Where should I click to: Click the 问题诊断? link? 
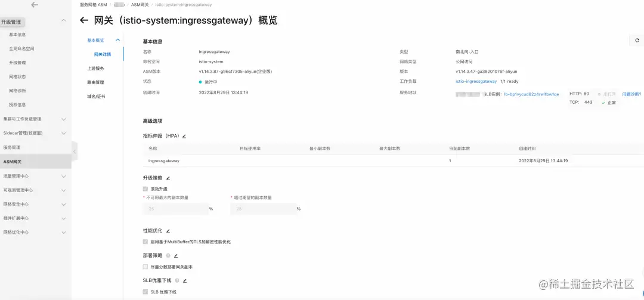pyautogui.click(x=631, y=94)
